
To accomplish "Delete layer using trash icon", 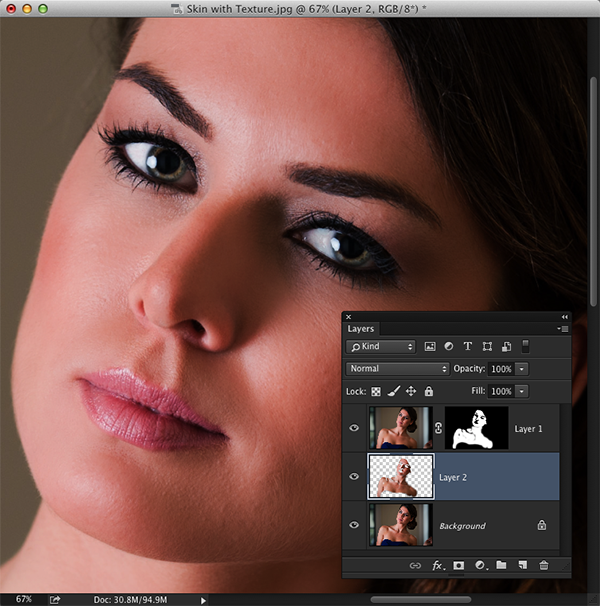I will [x=544, y=566].
